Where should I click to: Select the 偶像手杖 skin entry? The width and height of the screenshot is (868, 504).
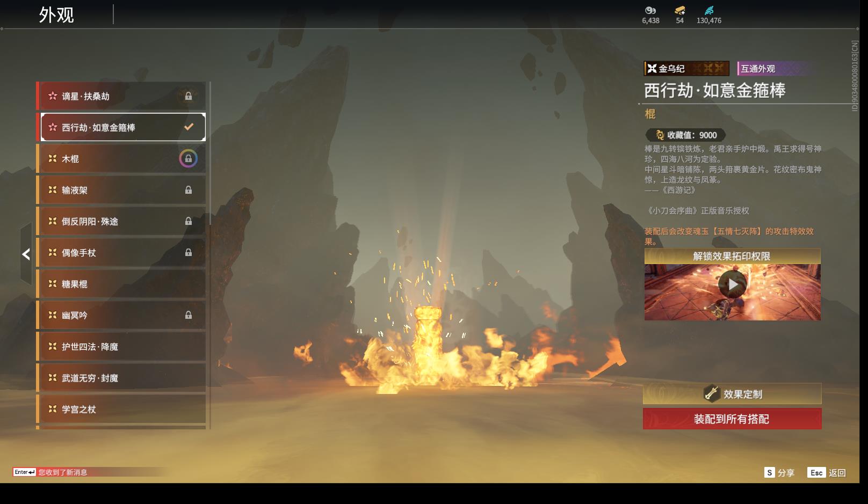coord(121,252)
